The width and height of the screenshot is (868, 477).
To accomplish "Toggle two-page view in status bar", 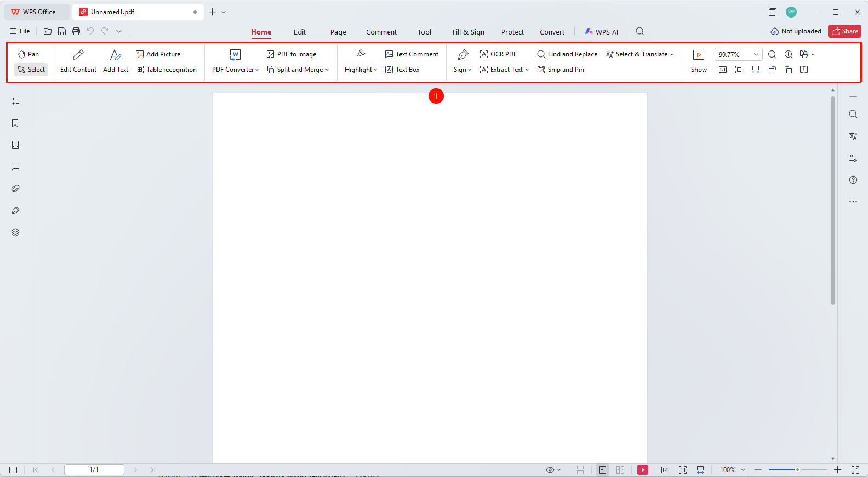I will pyautogui.click(x=620, y=470).
